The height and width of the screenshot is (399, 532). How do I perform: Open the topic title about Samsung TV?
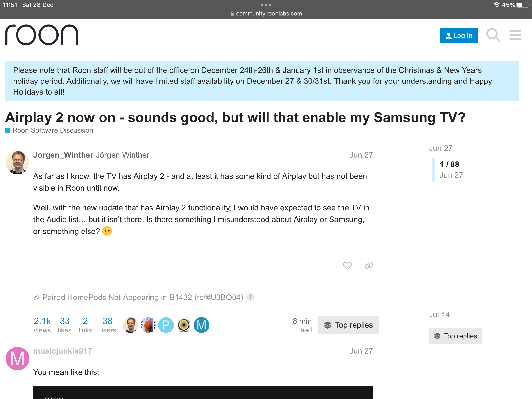click(x=235, y=117)
